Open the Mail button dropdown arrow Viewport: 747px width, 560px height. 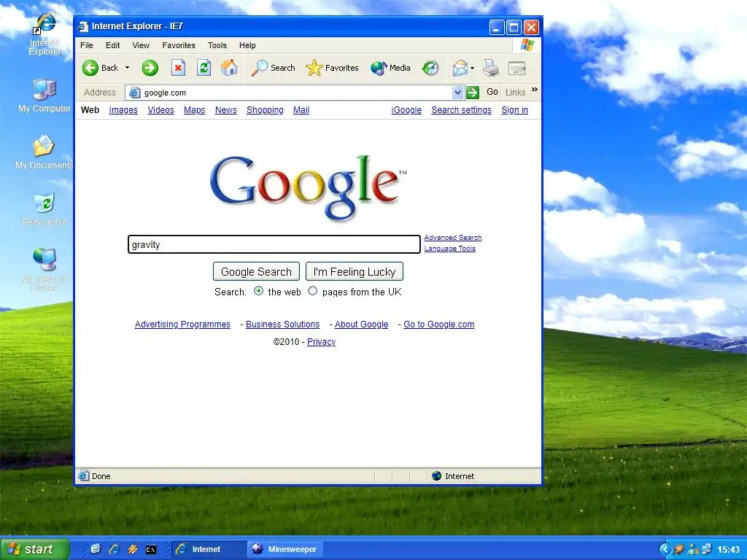pos(472,68)
